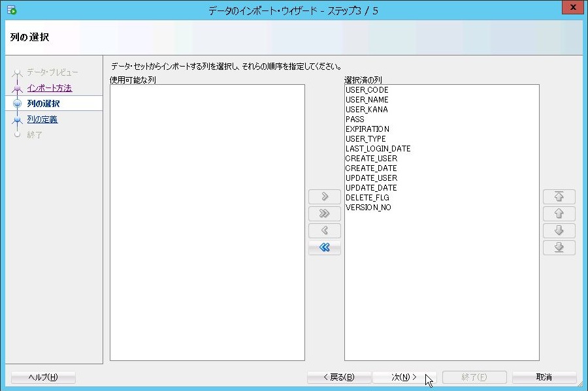Click the add-all double right arrow button
588x391 pixels.
325,214
